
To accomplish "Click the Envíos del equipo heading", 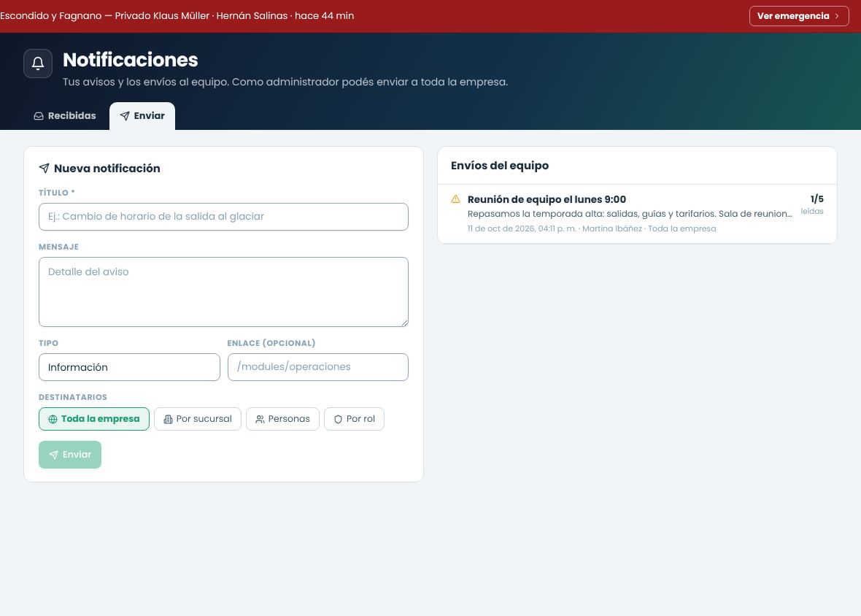I will (500, 165).
